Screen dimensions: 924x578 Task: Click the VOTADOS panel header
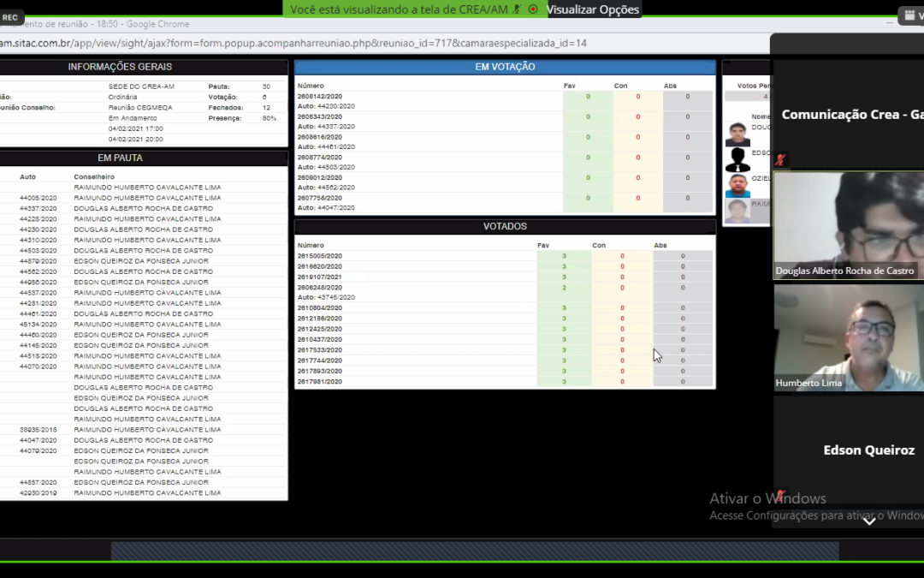505,226
